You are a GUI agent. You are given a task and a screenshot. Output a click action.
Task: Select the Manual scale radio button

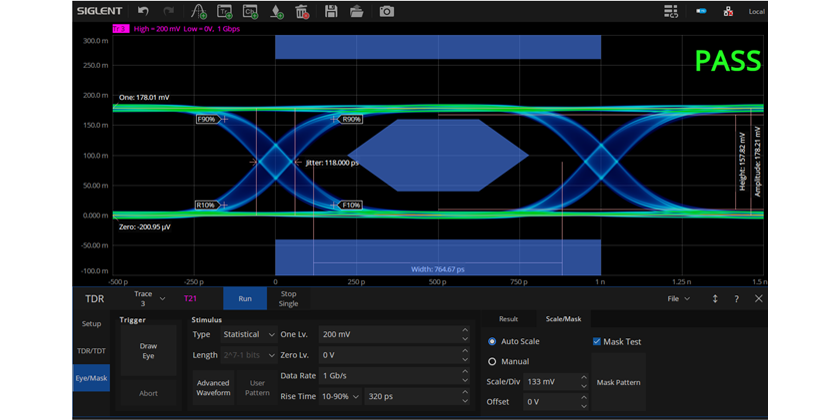tap(492, 361)
